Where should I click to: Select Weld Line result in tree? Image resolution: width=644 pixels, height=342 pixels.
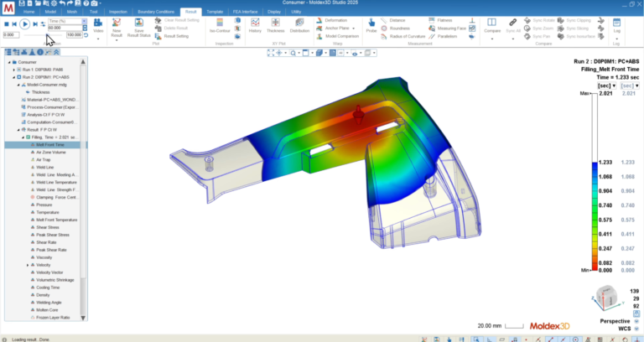[x=44, y=168]
